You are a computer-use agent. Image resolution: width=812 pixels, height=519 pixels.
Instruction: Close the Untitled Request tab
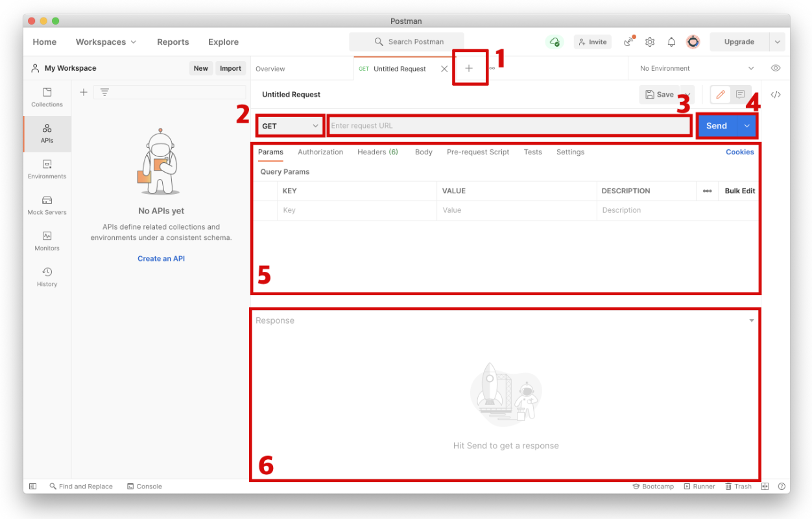444,69
